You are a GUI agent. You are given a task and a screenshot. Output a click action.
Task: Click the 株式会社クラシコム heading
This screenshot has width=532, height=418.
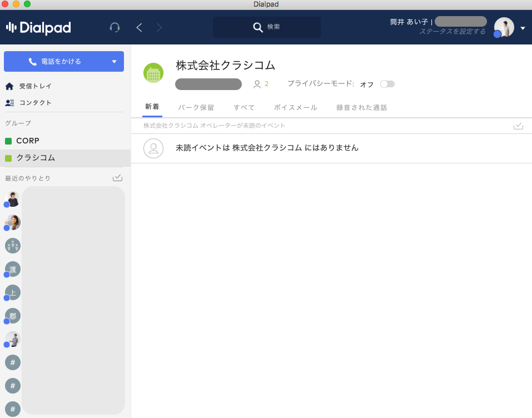[x=225, y=65]
